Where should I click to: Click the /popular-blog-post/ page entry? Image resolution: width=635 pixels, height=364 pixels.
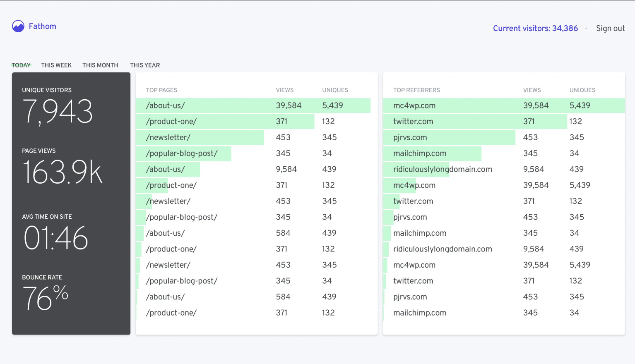(182, 153)
